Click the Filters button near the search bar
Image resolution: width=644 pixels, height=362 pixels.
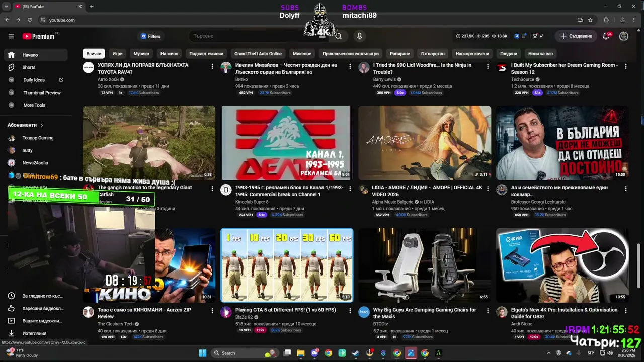click(150, 36)
